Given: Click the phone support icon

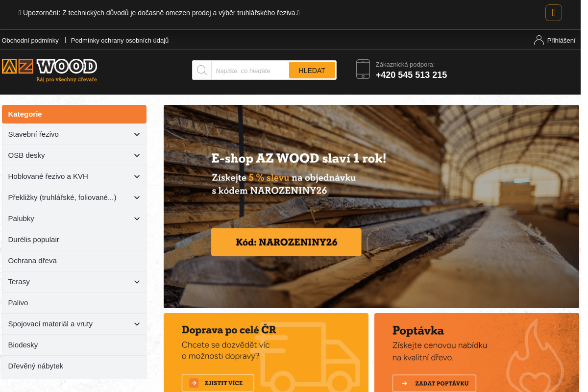Looking at the screenshot, I should coord(363,69).
